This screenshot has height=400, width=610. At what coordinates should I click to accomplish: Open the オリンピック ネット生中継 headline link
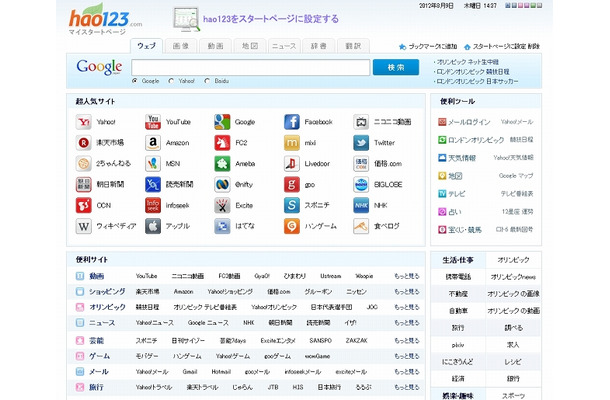pos(468,62)
